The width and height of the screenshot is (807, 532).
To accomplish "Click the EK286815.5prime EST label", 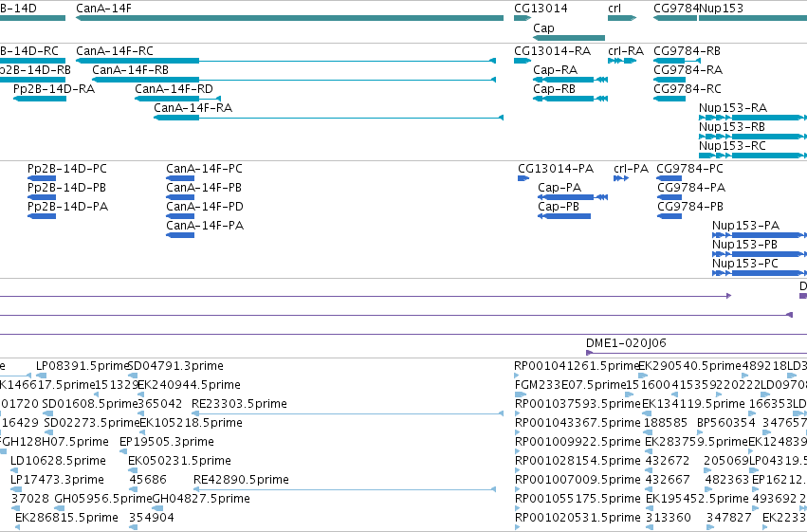I will tap(66, 518).
